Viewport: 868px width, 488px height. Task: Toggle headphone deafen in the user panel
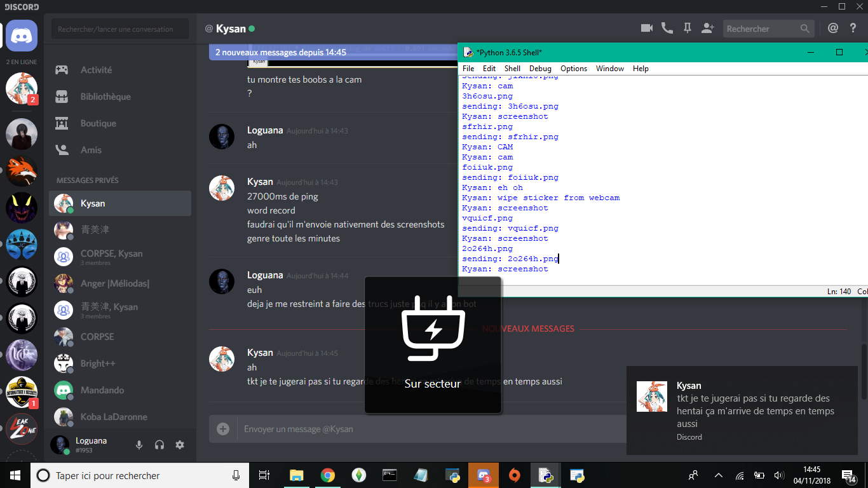[x=159, y=445]
